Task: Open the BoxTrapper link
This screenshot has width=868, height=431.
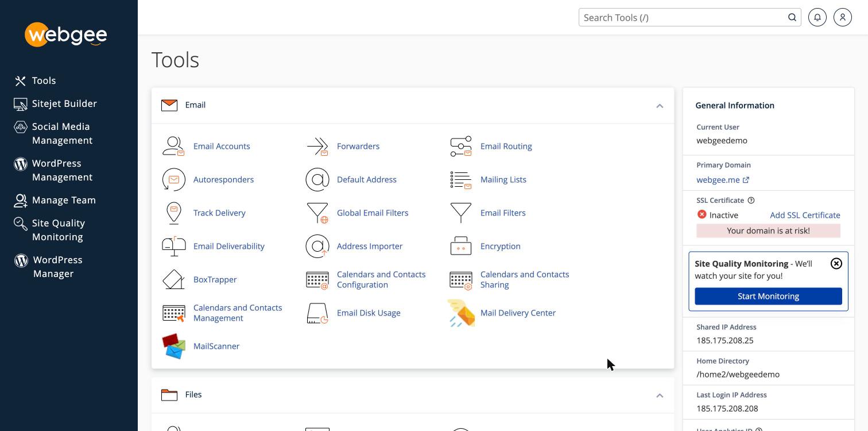Action: pos(215,279)
